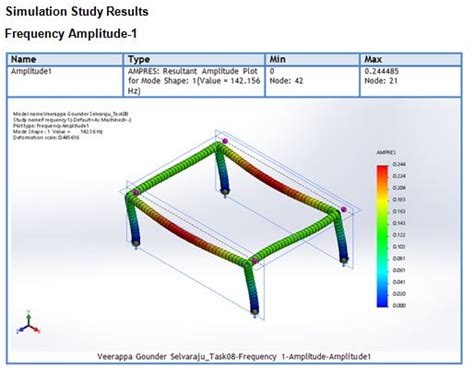Click the 'AMPRES' legend title

coord(386,152)
